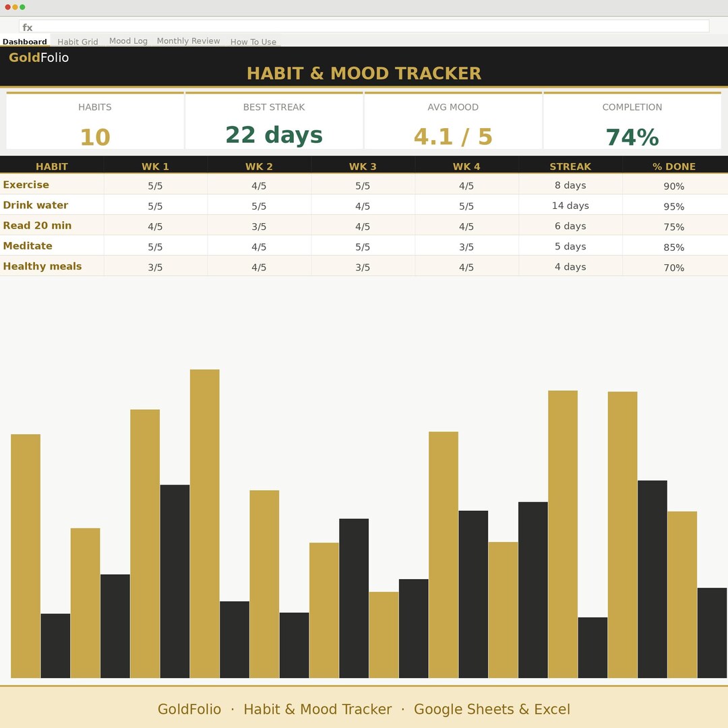Image resolution: width=728 pixels, height=728 pixels.
Task: Click Read 20 min streak 6 days
Action: pos(570,226)
